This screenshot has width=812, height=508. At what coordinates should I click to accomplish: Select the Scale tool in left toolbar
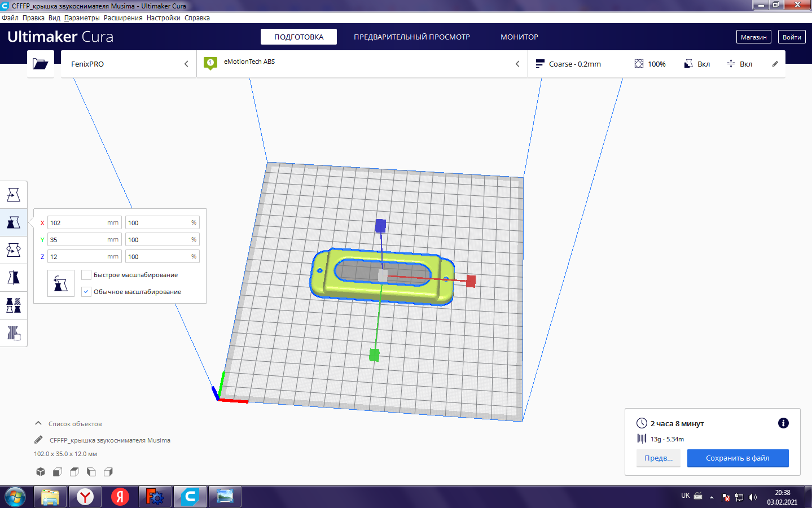14,222
